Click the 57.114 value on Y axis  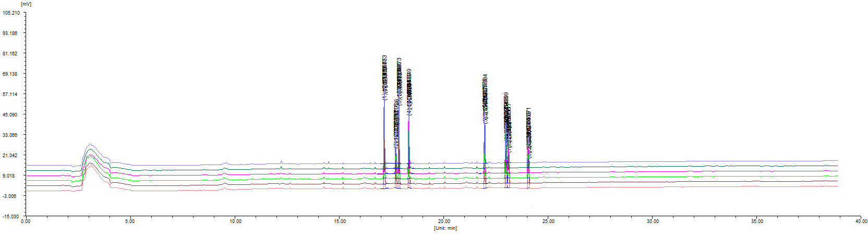[11, 95]
